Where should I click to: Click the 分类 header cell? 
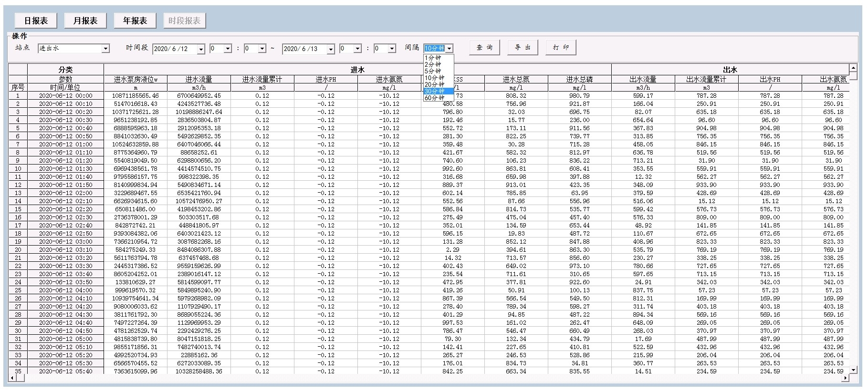pyautogui.click(x=65, y=70)
